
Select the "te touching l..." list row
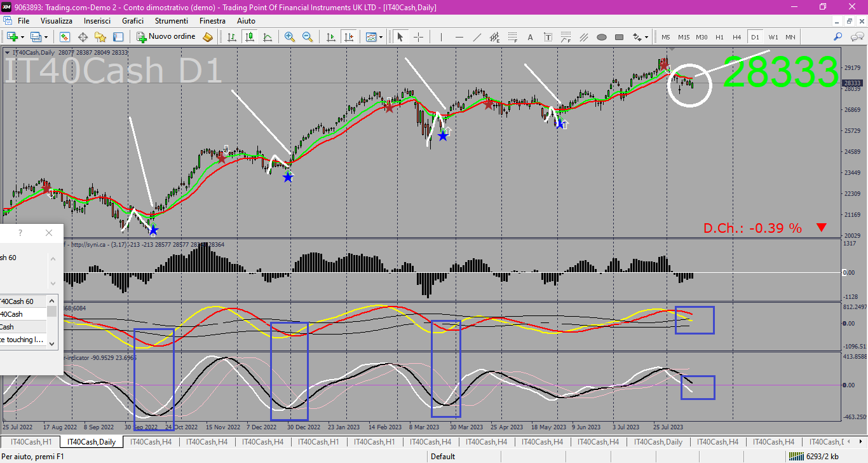coord(23,340)
